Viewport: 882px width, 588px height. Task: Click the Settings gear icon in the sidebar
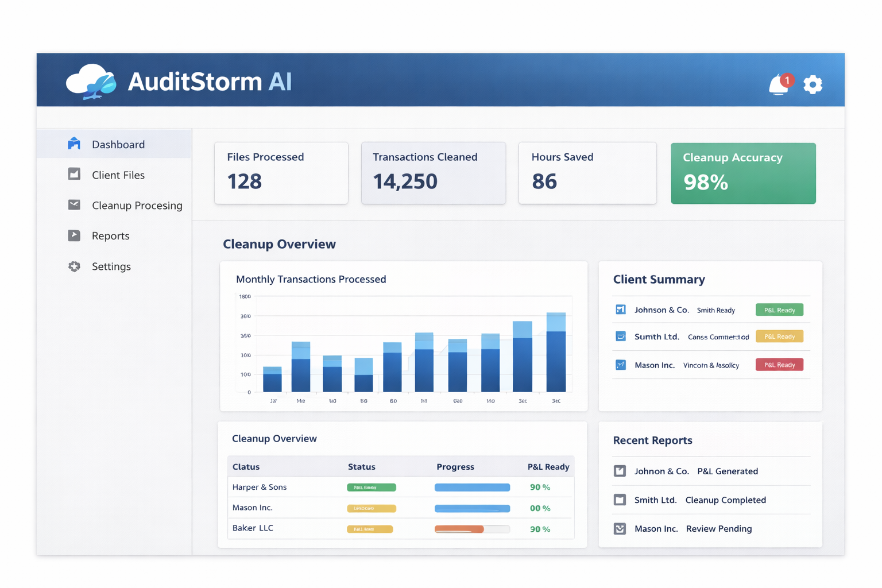coord(74,266)
